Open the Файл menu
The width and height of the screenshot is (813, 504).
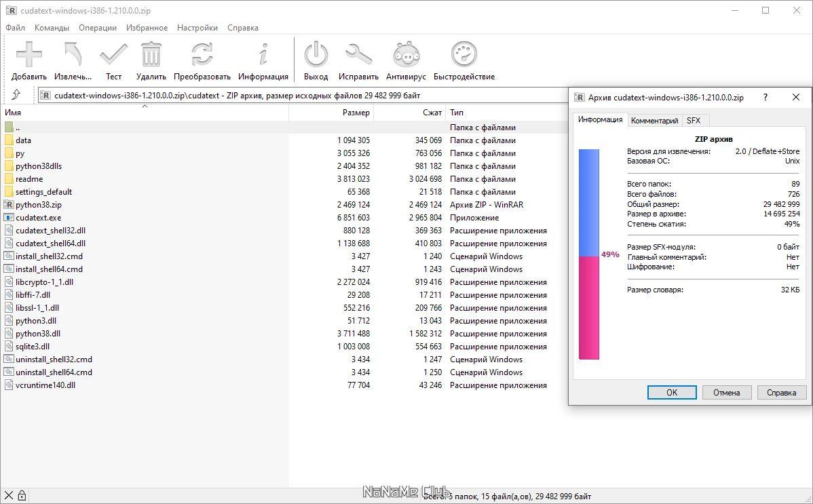tap(16, 28)
